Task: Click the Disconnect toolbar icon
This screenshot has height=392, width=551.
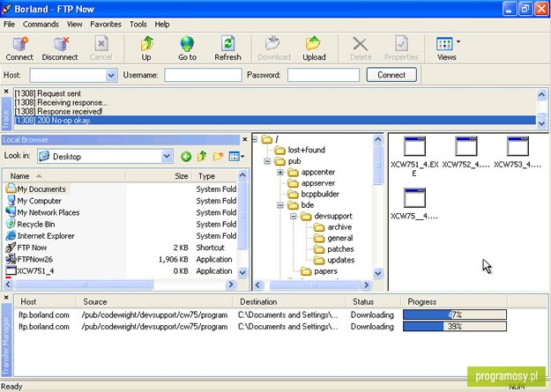Action: coord(60,48)
